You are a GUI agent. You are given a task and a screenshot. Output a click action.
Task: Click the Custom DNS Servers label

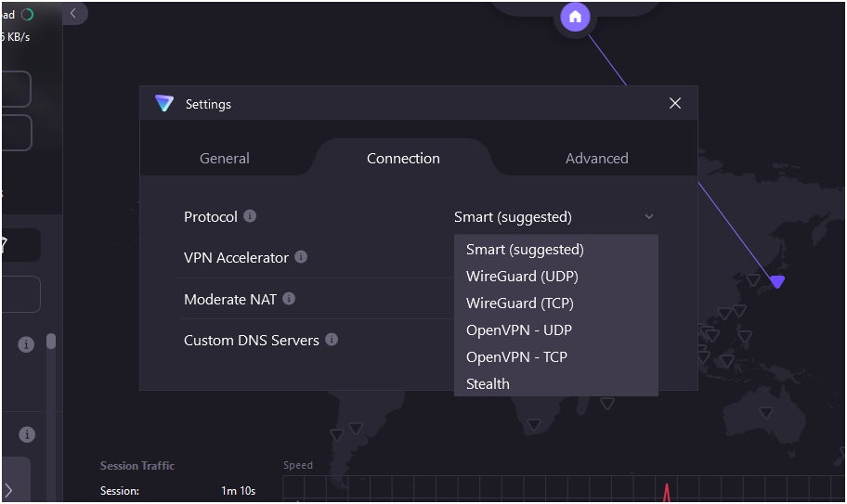coord(251,341)
